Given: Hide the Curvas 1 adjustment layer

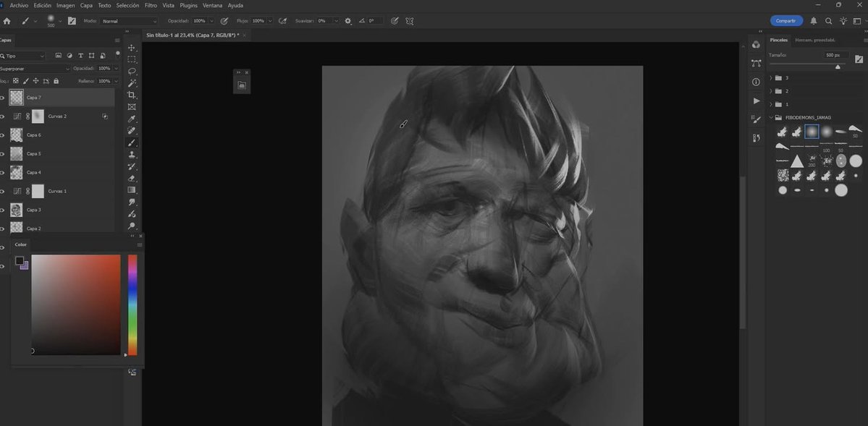Looking at the screenshot, I should (x=2, y=192).
